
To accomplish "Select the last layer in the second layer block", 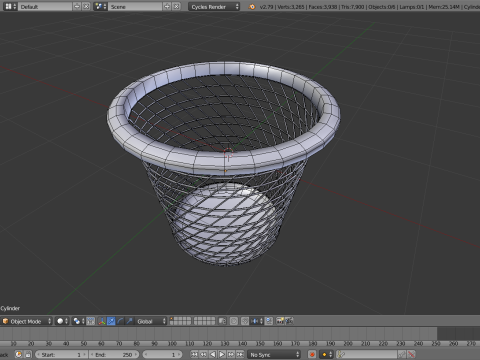I will tap(213, 323).
